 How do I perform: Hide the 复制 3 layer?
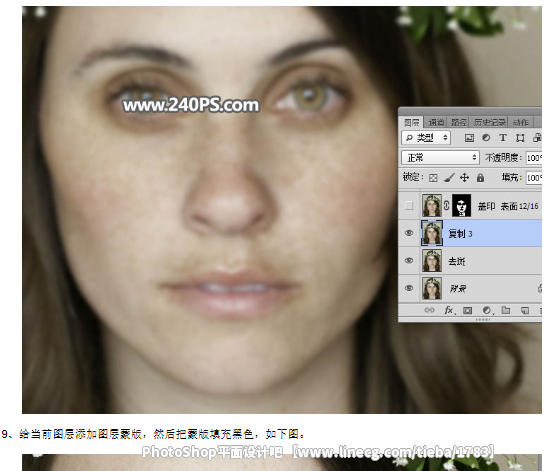point(409,233)
